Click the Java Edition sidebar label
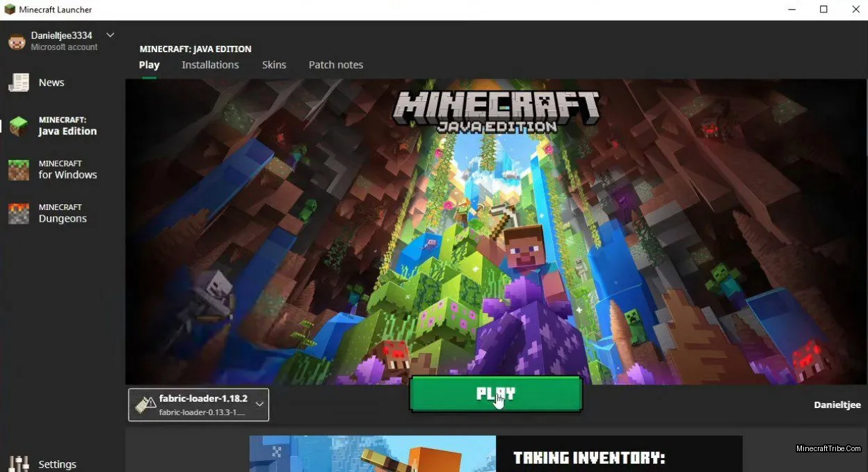The width and height of the screenshot is (868, 472). pyautogui.click(x=67, y=126)
